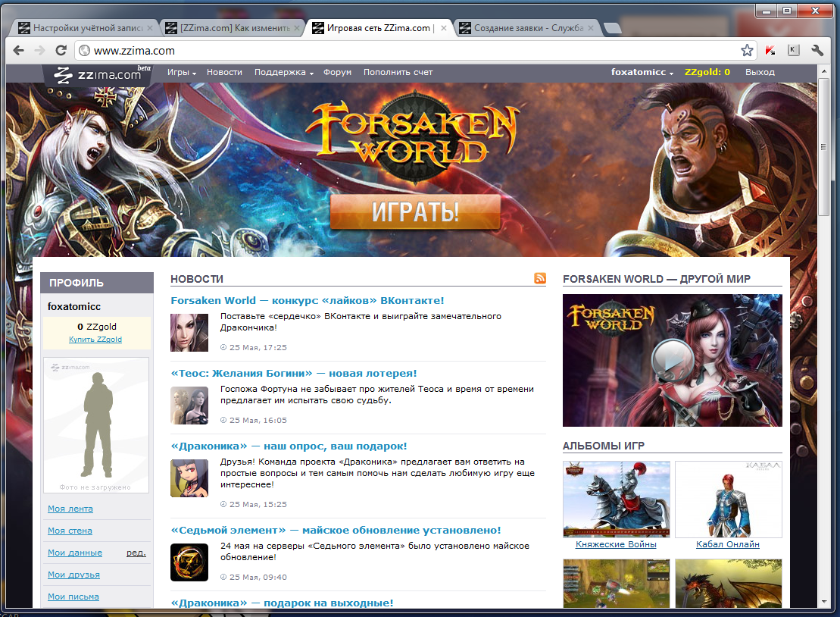Click the www.zzima.com address bar
The height and width of the screenshot is (617, 840).
coord(415,50)
